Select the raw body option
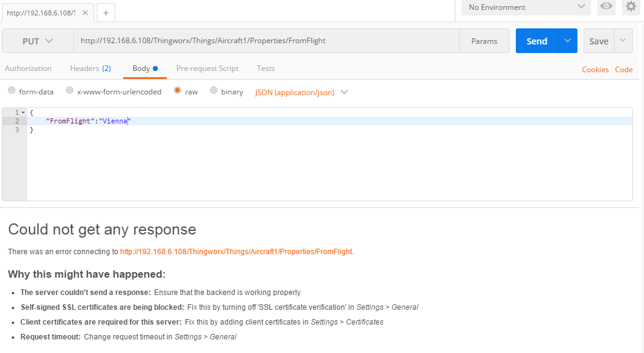 tap(177, 91)
